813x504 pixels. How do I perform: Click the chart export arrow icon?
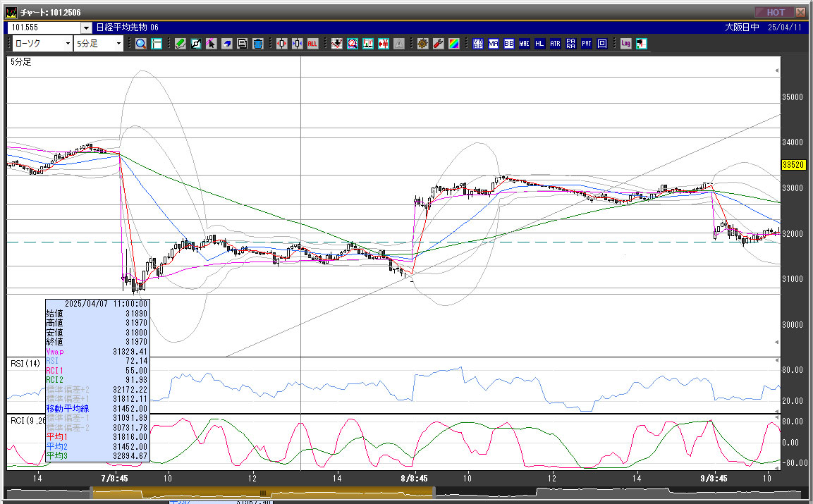click(x=642, y=44)
